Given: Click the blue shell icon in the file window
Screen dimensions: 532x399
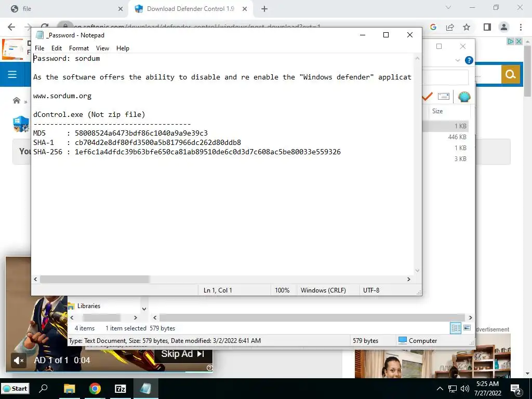Looking at the screenshot, I should pos(464,97).
